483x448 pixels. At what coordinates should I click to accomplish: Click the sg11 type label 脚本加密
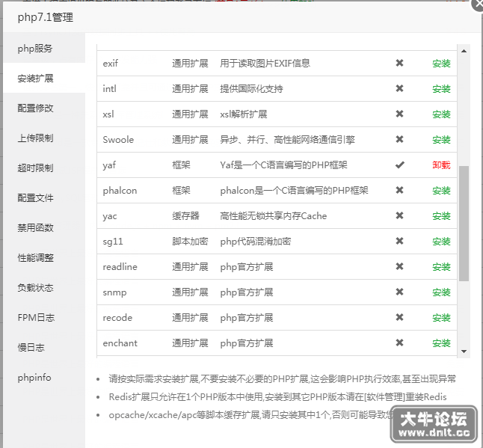point(190,242)
